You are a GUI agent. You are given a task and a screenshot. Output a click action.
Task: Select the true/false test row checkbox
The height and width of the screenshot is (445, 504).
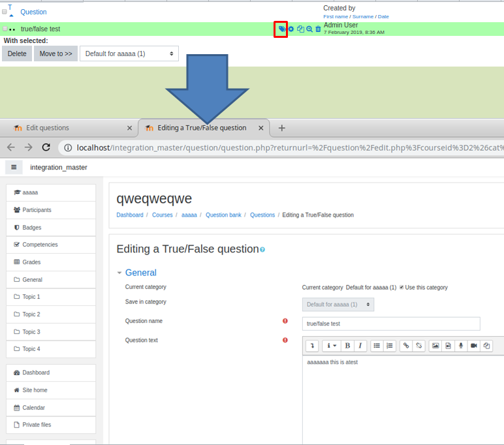[x=5, y=29]
